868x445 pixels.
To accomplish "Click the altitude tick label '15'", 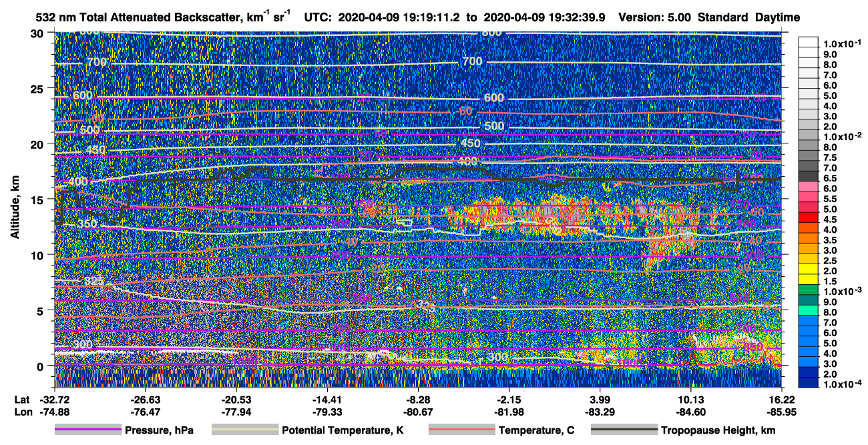I will click(39, 199).
